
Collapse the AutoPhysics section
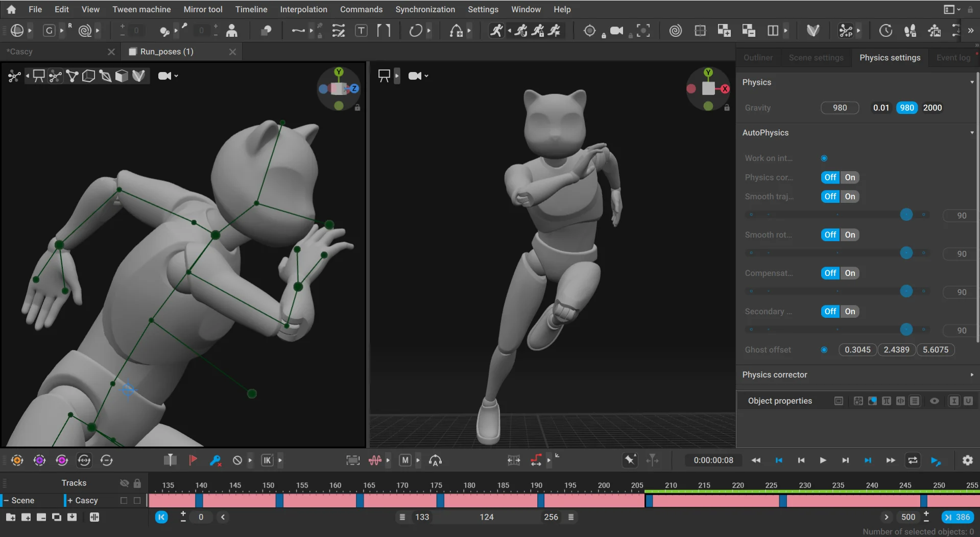(971, 133)
